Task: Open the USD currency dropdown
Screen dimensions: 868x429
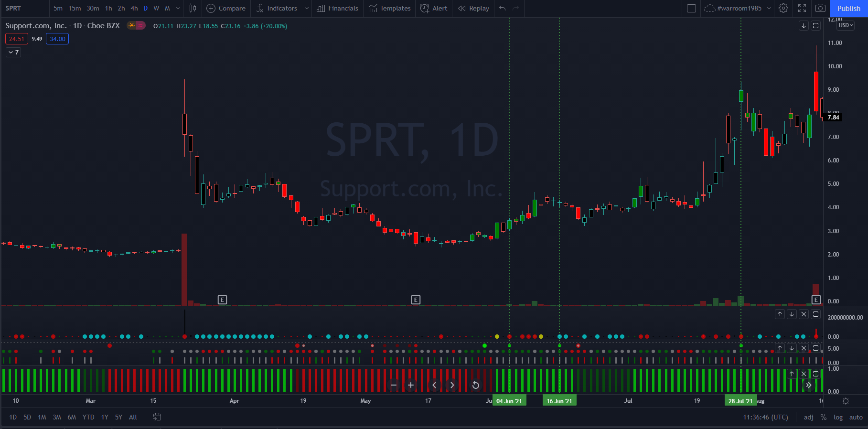Action: (846, 25)
